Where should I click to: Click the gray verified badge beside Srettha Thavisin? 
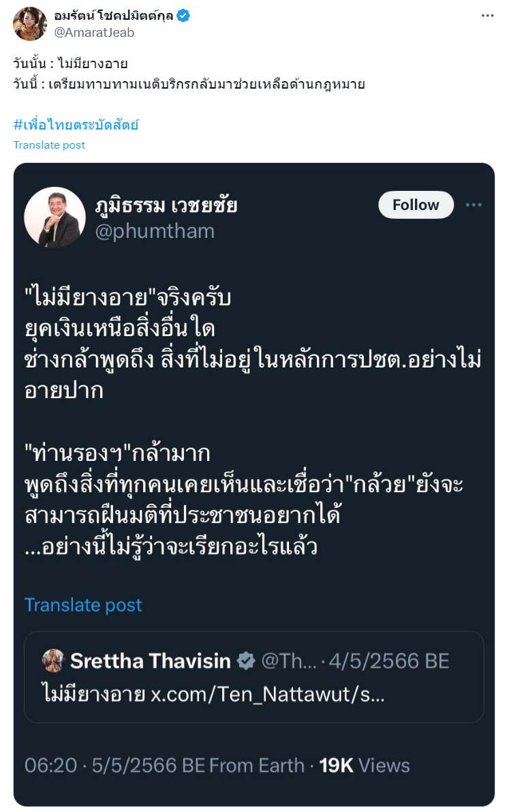click(x=245, y=661)
